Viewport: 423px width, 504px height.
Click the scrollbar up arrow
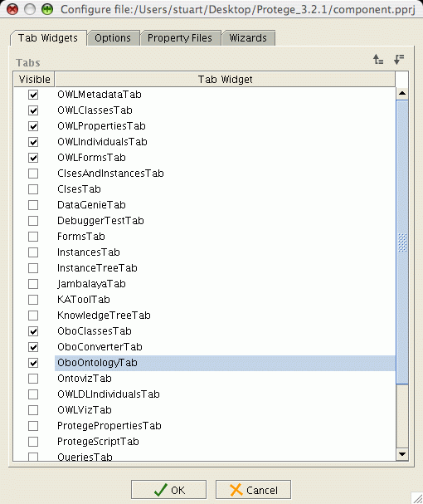pyautogui.click(x=402, y=94)
